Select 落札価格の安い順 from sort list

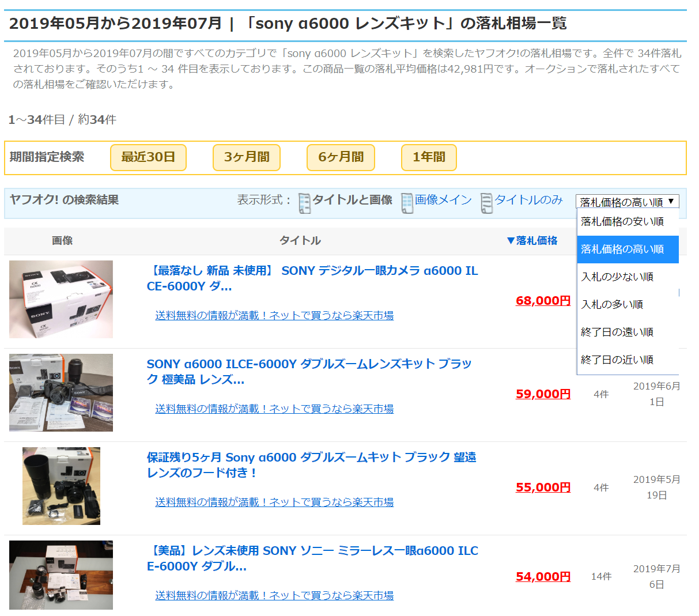point(628,221)
